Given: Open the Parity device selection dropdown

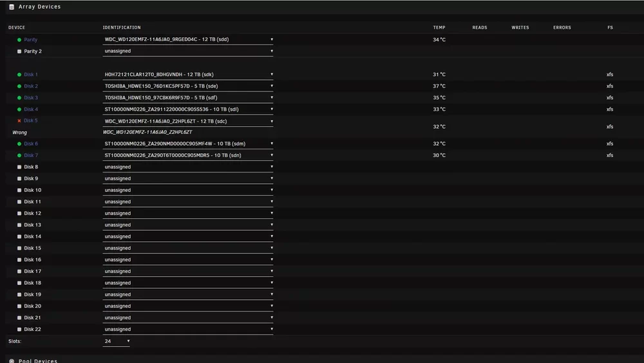Looking at the screenshot, I should 187,39.
